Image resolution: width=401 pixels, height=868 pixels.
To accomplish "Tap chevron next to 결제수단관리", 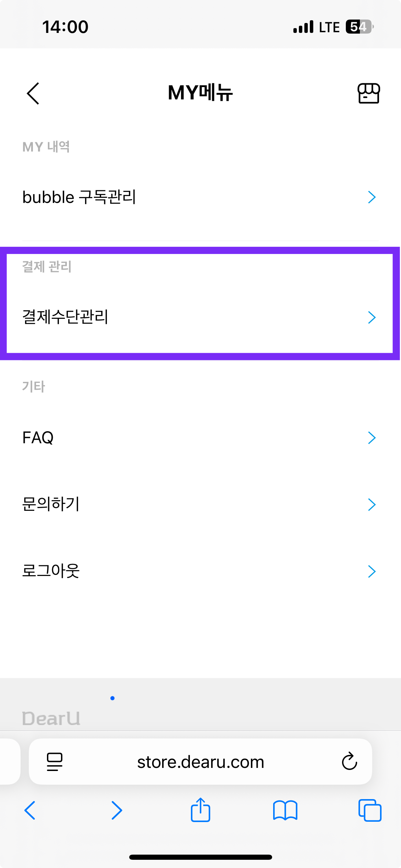I will 372,317.
